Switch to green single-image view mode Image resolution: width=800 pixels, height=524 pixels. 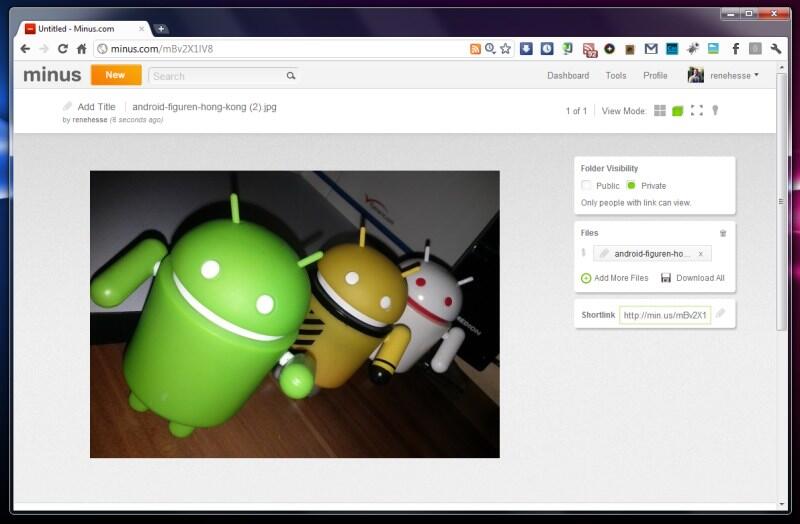tap(678, 111)
